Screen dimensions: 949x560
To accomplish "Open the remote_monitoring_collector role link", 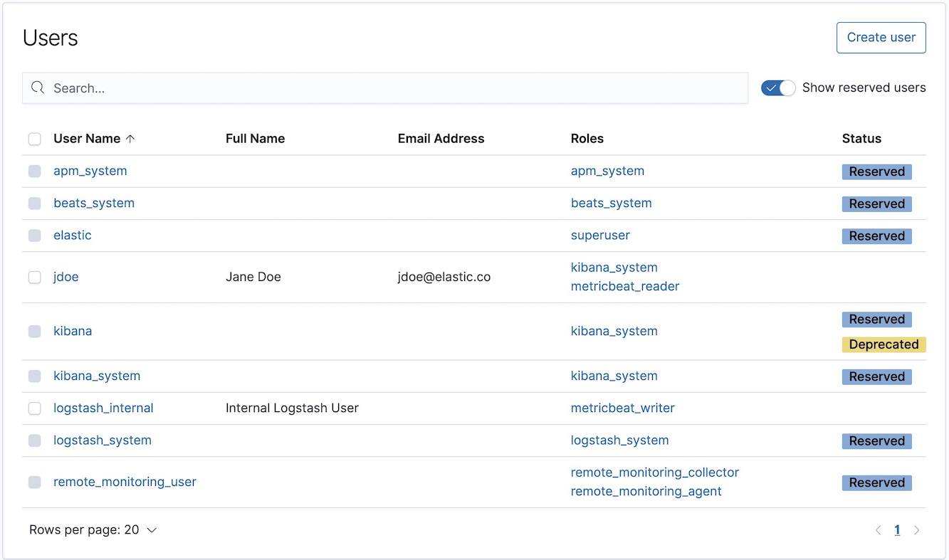I will (x=654, y=472).
